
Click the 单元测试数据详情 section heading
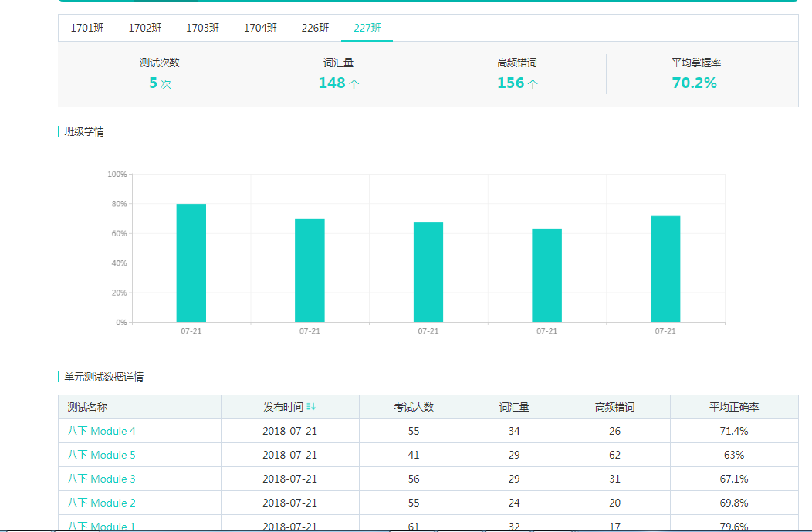tap(103, 377)
